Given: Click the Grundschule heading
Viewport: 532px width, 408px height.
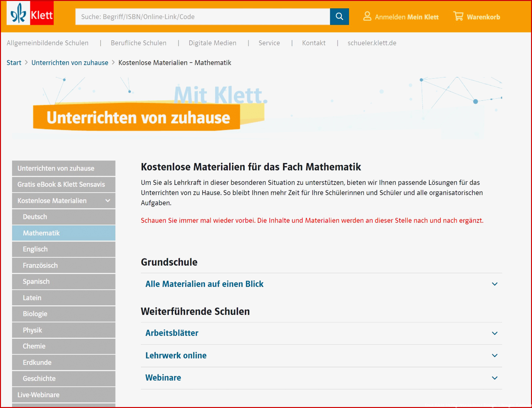Looking at the screenshot, I should pos(169,262).
